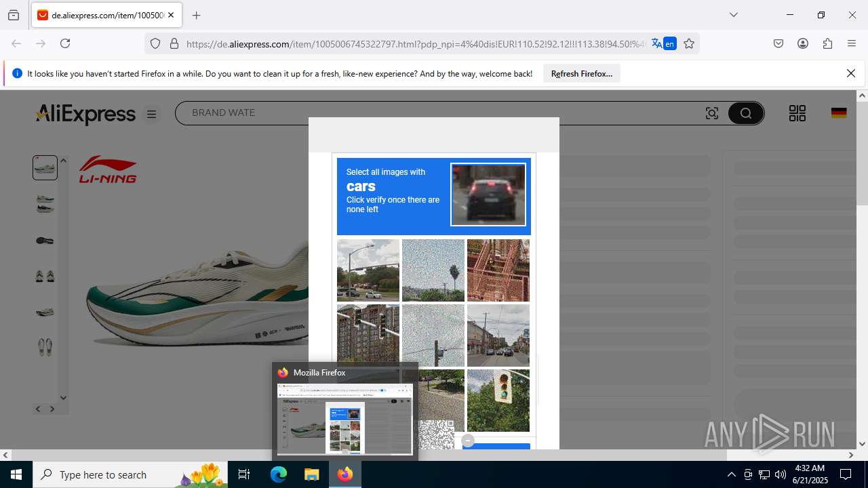Bookmark this page with the star icon

[x=689, y=43]
